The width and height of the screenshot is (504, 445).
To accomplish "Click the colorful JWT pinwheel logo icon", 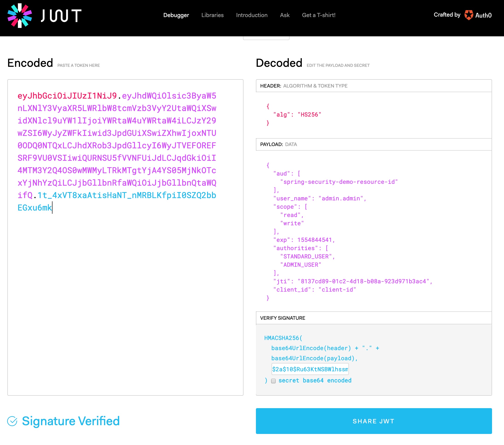I will (x=20, y=15).
